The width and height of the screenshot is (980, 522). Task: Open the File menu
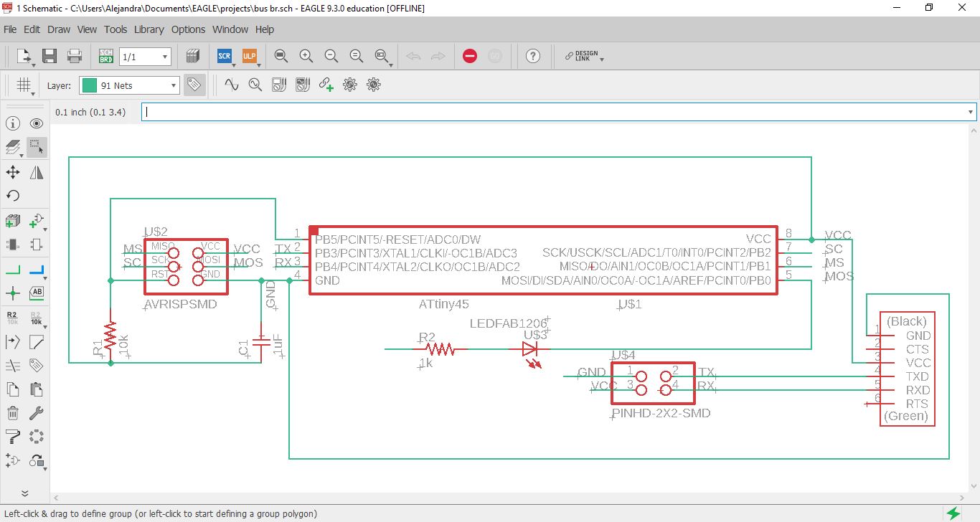10,29
